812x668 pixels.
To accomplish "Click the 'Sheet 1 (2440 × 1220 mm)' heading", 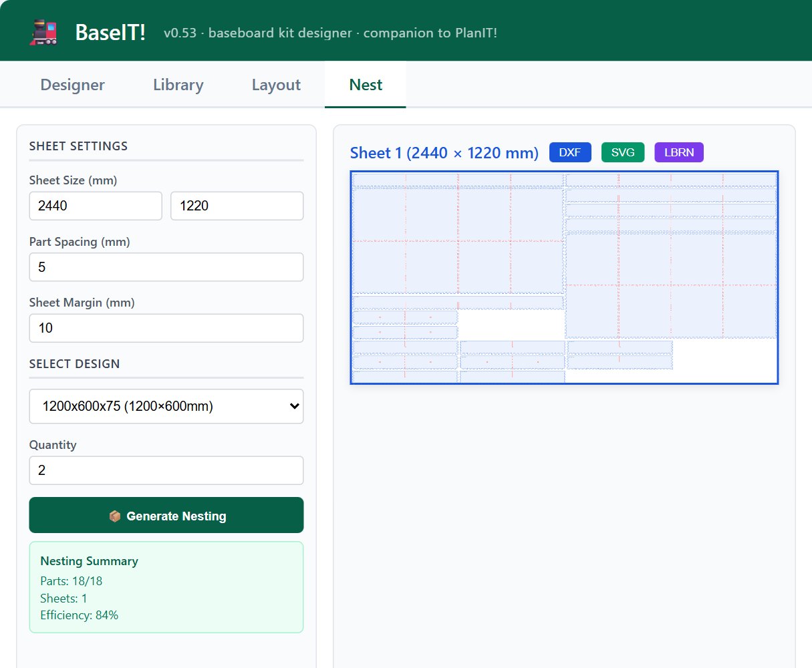I will click(444, 153).
